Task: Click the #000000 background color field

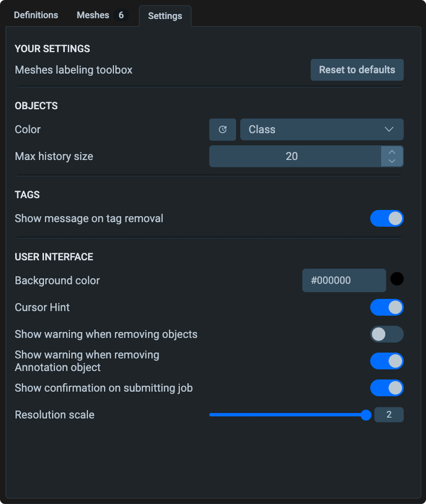Action: pos(344,280)
